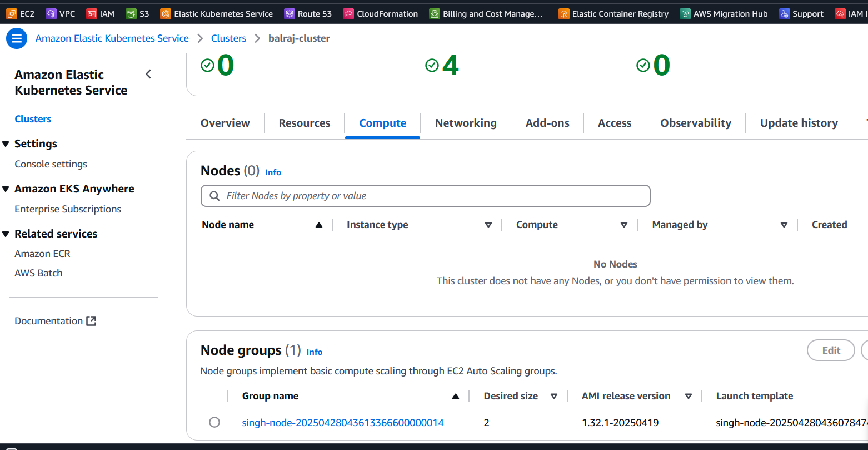Click the Edit node group button
868x450 pixels.
[x=831, y=350]
